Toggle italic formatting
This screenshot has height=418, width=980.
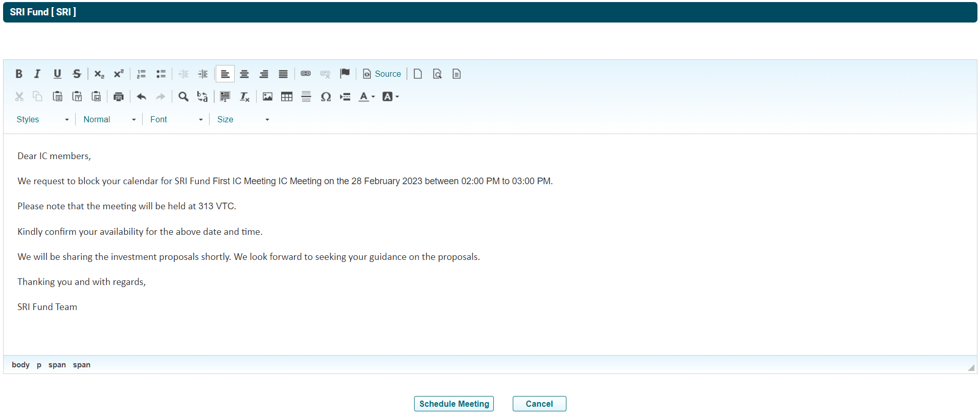(37, 74)
